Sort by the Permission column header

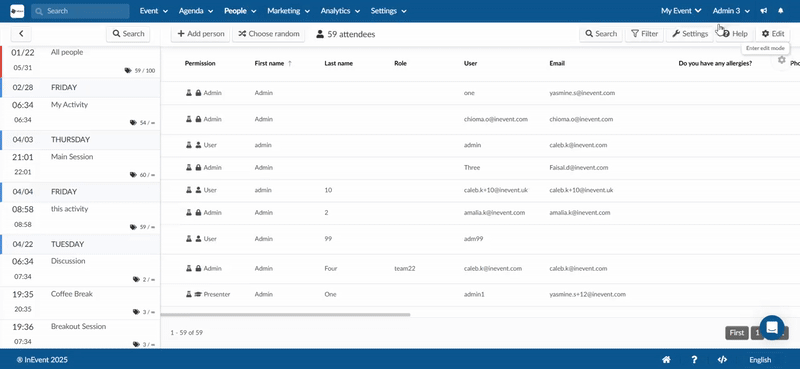(x=200, y=64)
